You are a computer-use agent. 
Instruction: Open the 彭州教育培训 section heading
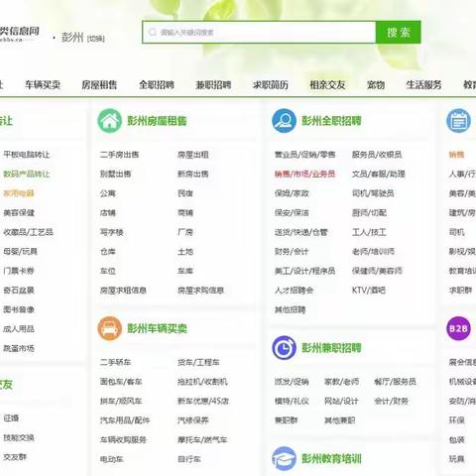[331, 458]
